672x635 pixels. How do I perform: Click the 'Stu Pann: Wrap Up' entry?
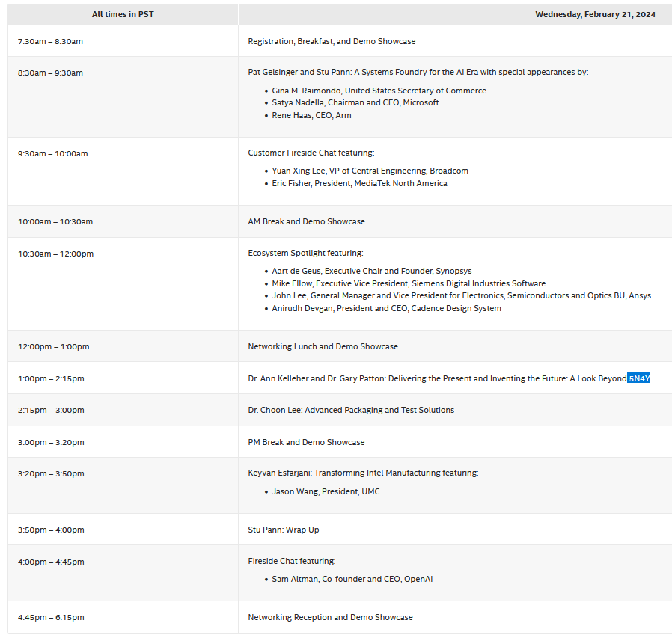(x=283, y=530)
